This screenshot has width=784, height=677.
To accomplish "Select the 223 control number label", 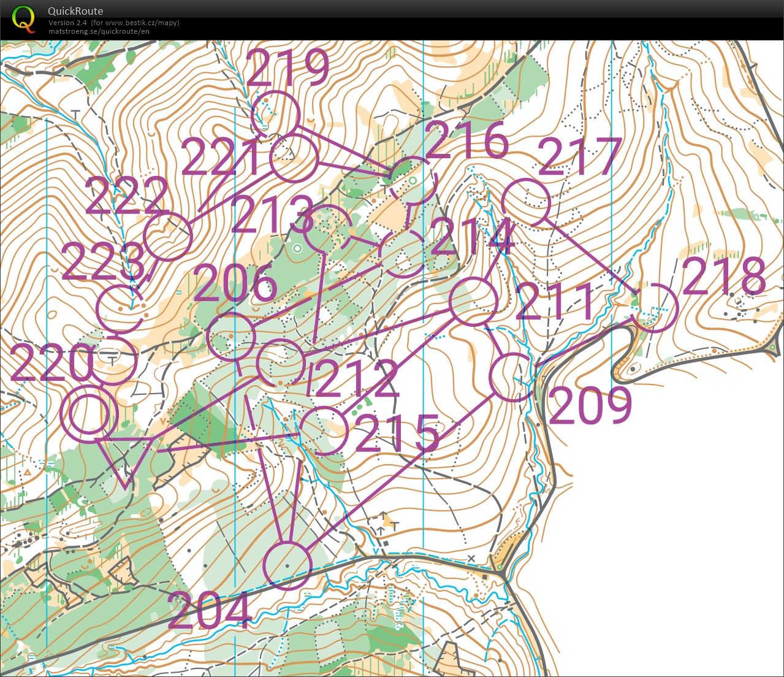I will [103, 262].
